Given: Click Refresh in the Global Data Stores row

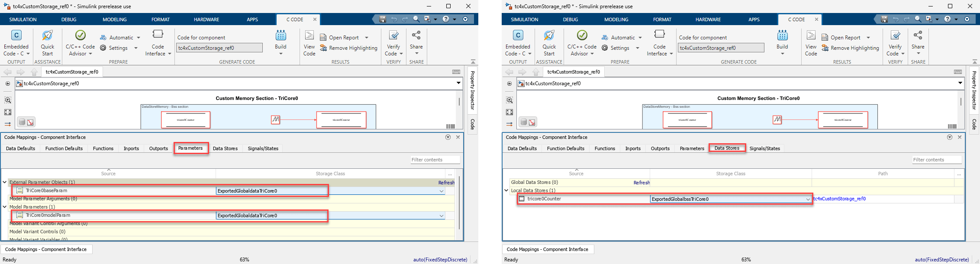Looking at the screenshot, I should (642, 183).
